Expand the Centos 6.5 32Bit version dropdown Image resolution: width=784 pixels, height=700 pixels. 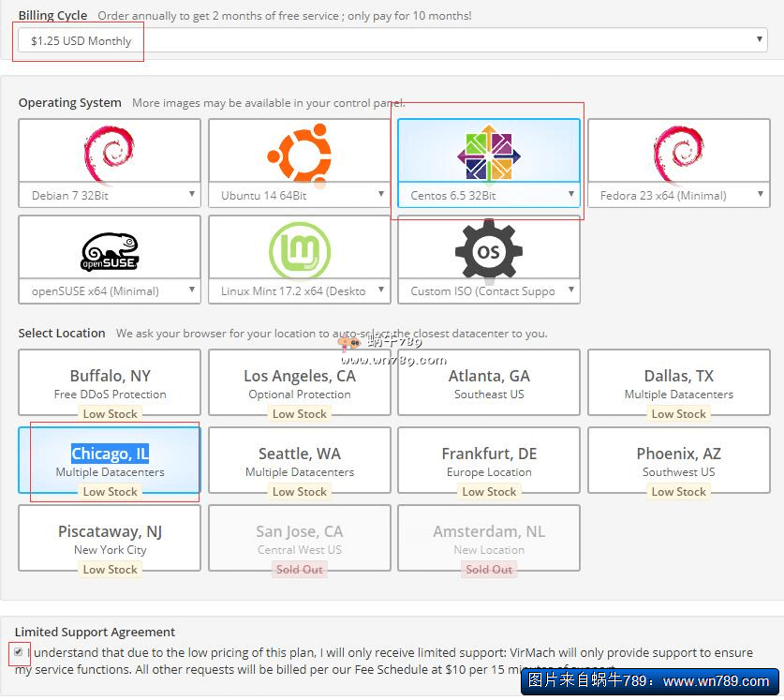(x=488, y=195)
